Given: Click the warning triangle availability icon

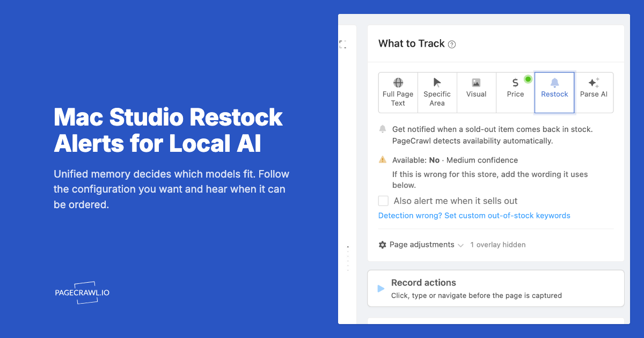Looking at the screenshot, I should (x=383, y=159).
